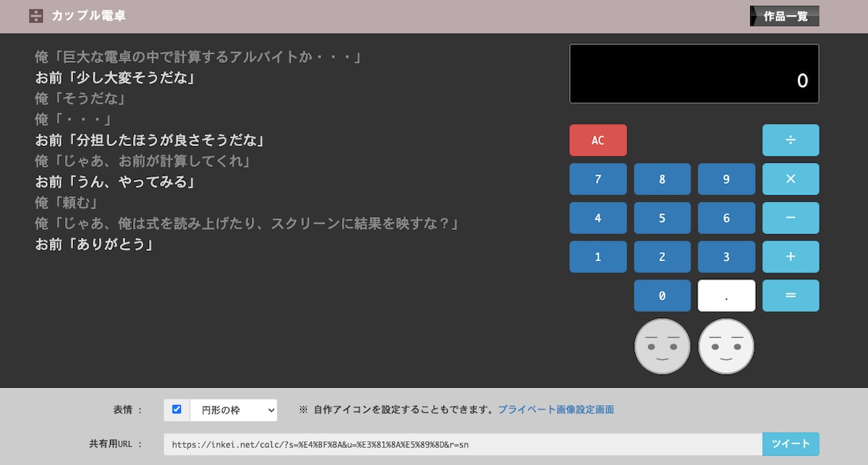Click the ツイート button
Image resolution: width=868 pixels, height=465 pixels.
click(790, 444)
